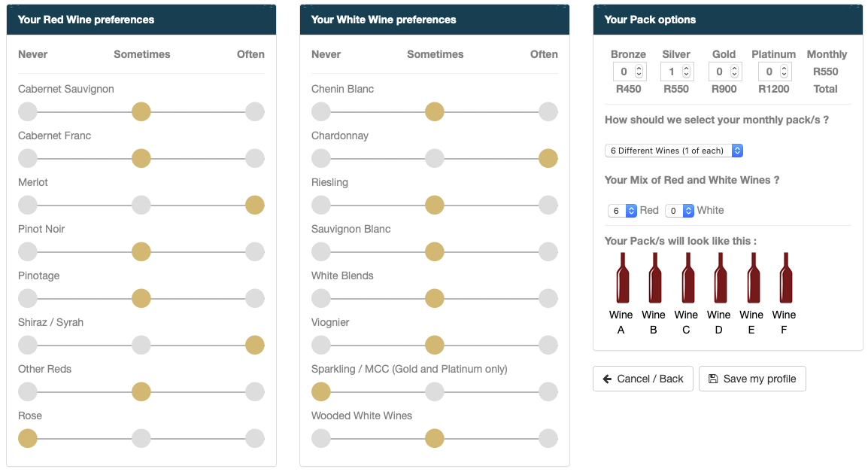Set Sparkling / MCC to Sometimes
The height and width of the screenshot is (472, 868).
435,392
